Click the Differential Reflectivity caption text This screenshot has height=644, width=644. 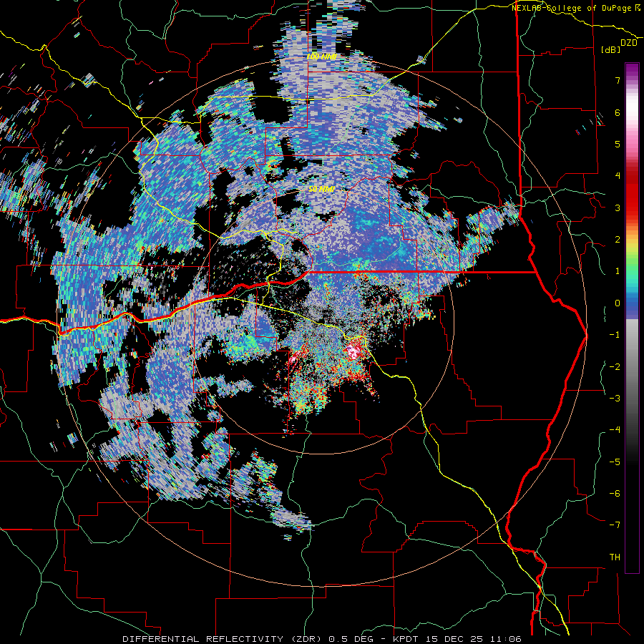322,639
